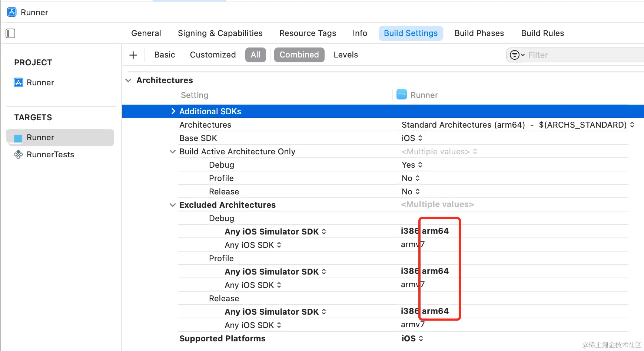
Task: Click the Runner project icon in sidebar
Action: (x=19, y=82)
